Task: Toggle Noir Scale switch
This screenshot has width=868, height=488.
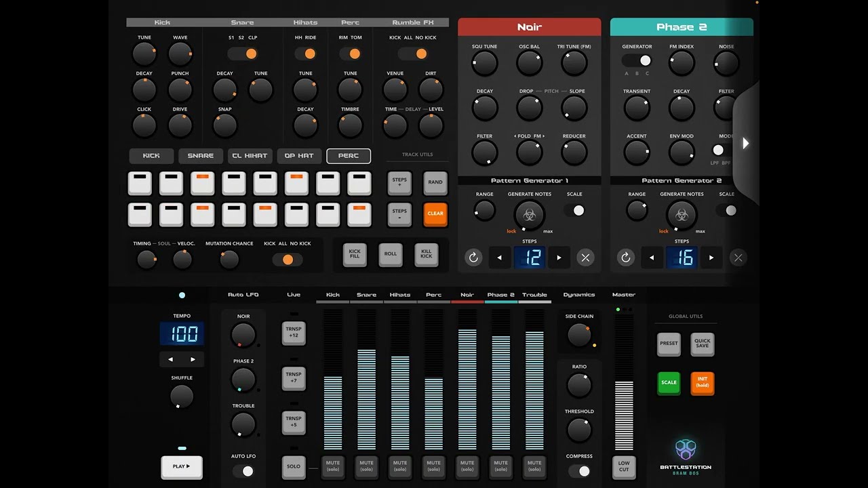Action: tap(574, 211)
